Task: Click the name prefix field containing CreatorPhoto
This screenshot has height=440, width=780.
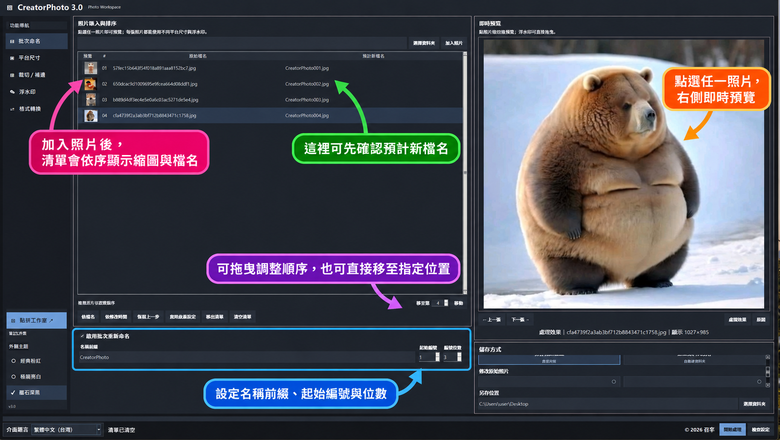Action: [246, 357]
